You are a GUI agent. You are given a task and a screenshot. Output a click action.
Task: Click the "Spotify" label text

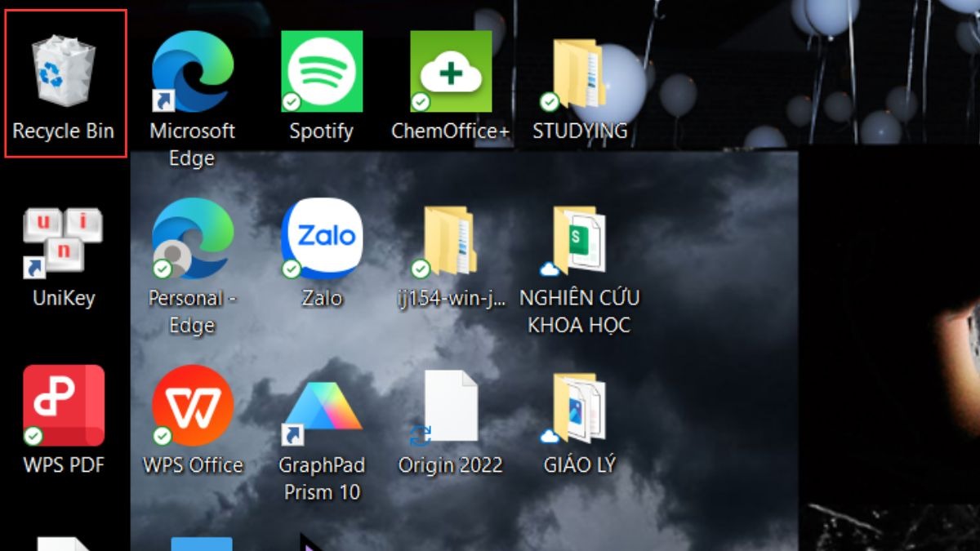(x=321, y=131)
